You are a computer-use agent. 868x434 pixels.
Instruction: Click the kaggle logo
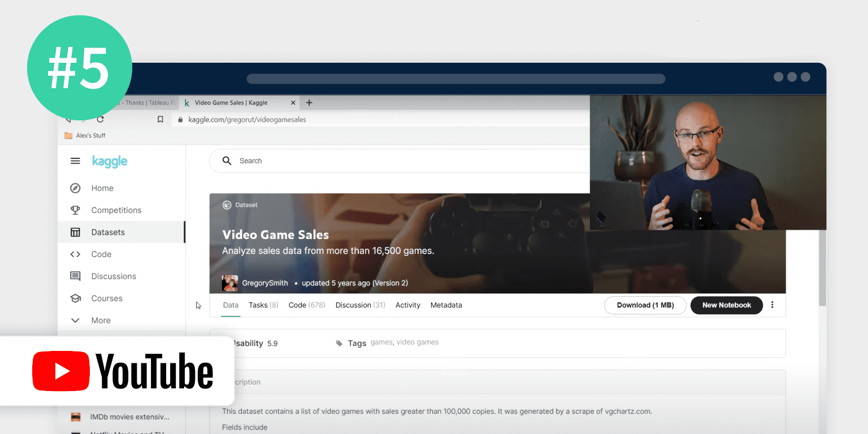point(110,162)
